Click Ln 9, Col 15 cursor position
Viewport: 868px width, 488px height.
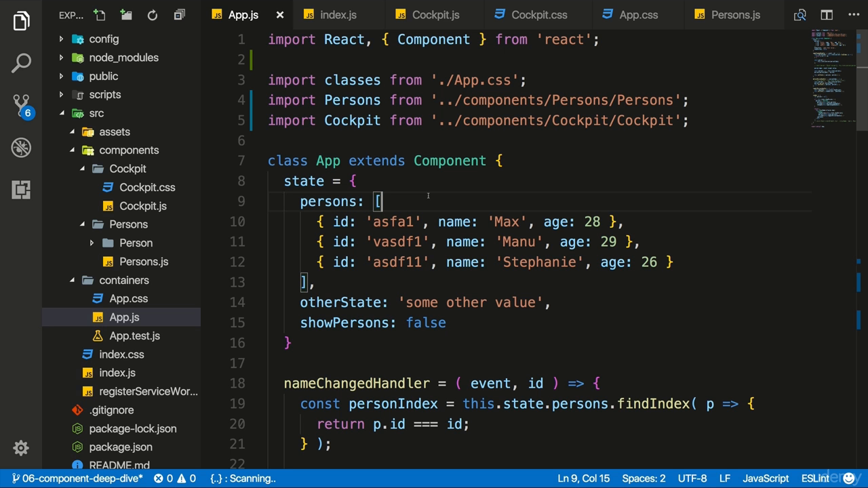click(x=583, y=479)
